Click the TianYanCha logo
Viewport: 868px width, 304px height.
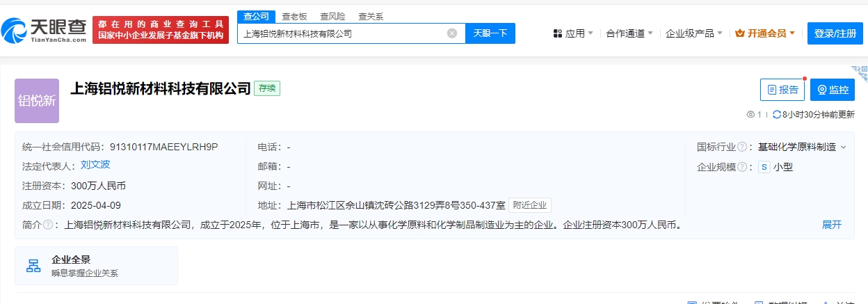[x=43, y=30]
